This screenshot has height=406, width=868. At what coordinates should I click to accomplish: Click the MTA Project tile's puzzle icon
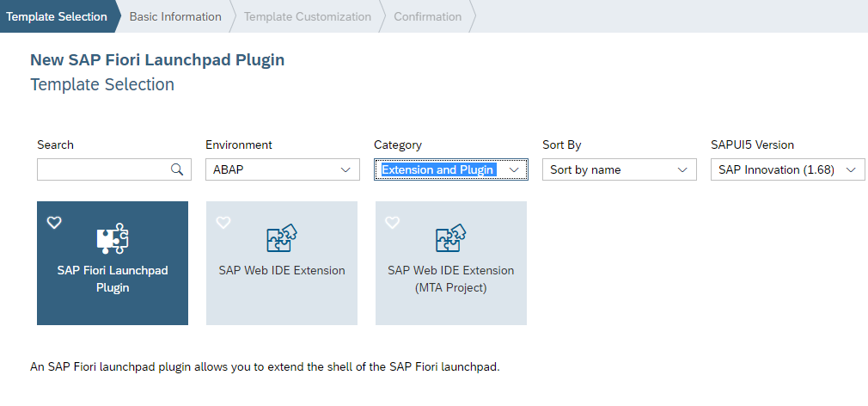451,238
